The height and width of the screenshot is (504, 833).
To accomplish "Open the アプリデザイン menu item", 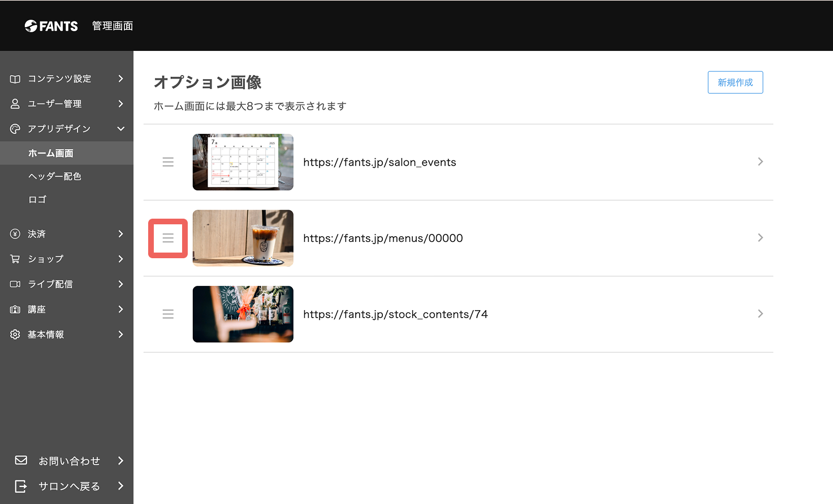I will [67, 129].
